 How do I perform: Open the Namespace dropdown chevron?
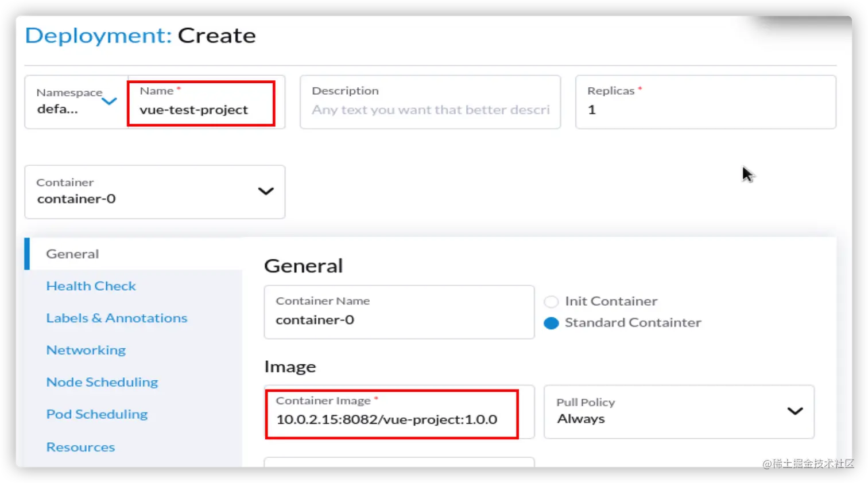pos(109,102)
